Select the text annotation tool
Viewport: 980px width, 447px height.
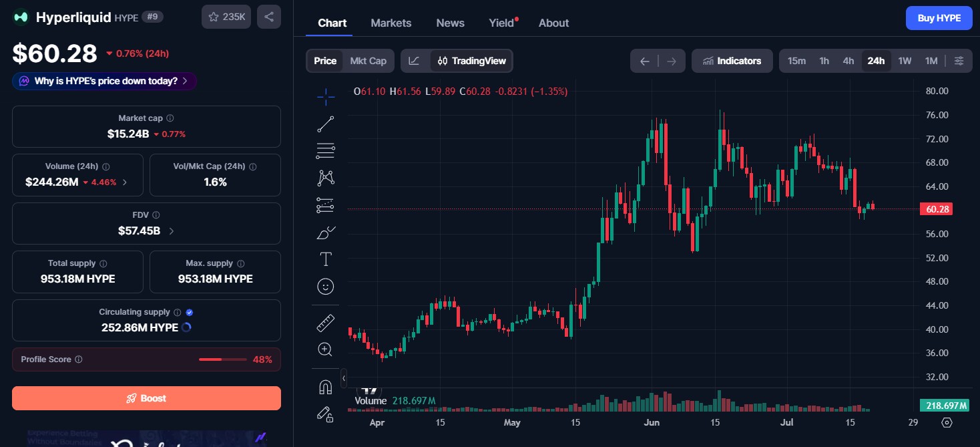pyautogui.click(x=326, y=259)
